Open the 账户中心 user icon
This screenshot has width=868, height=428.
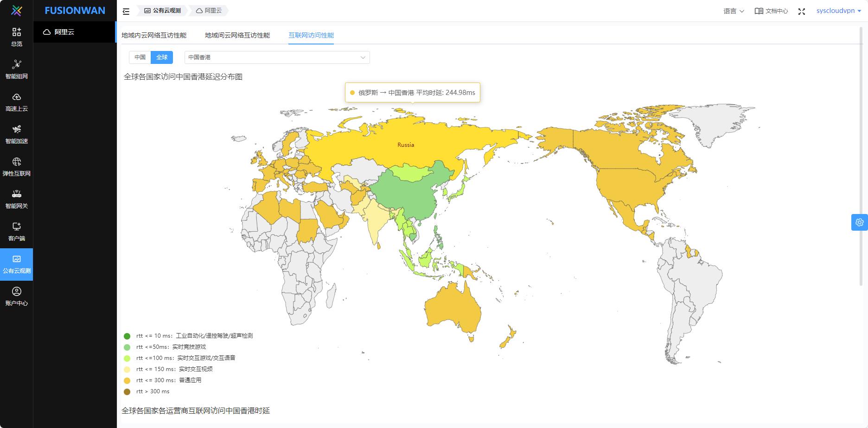[17, 291]
